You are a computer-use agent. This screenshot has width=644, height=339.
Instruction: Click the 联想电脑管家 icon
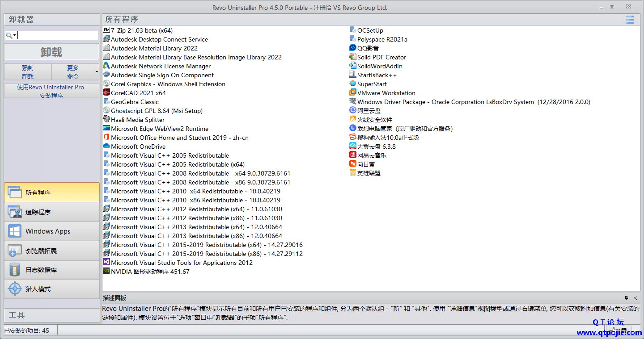353,129
